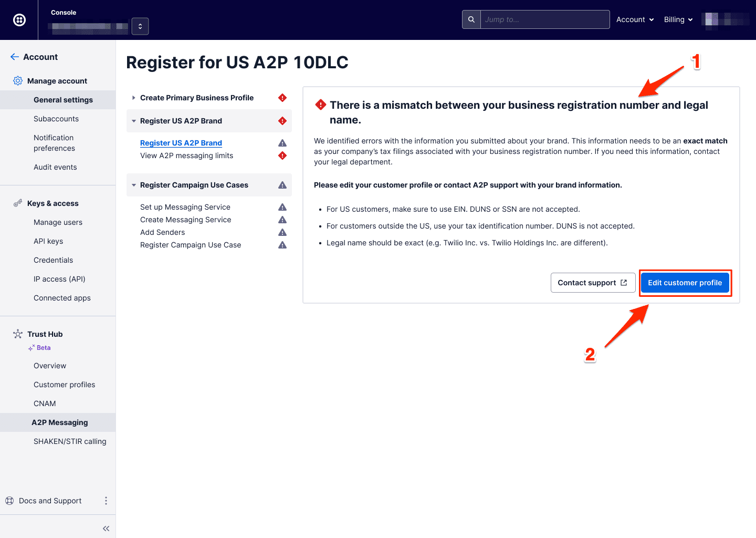Screen dimensions: 756x538
Task: Switch to SHAKEN/STIR calling in the sidebar
Action: click(70, 441)
